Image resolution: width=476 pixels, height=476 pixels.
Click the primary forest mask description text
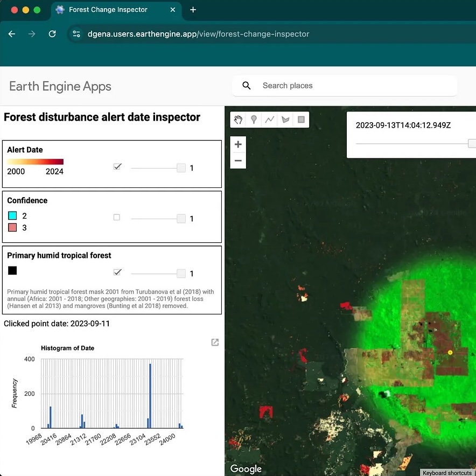[110, 299]
